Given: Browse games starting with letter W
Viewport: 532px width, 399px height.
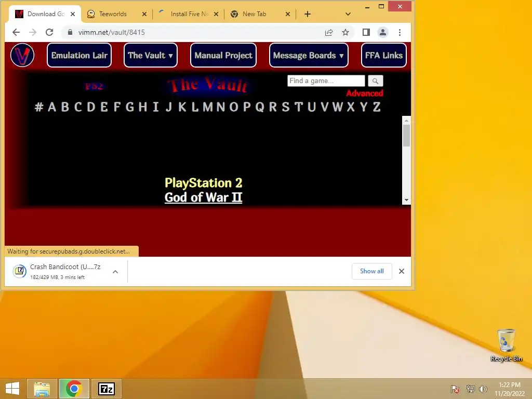Looking at the screenshot, I should click(x=337, y=107).
